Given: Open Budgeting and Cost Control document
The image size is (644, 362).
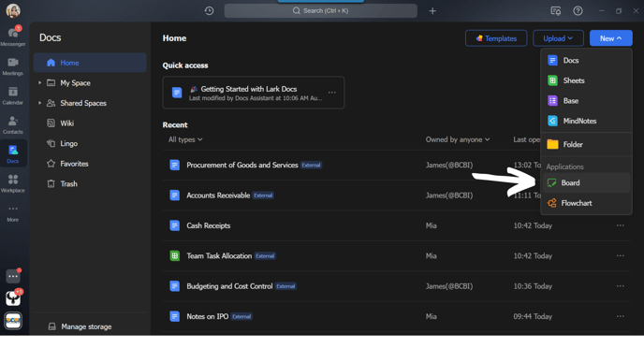Looking at the screenshot, I should (x=229, y=286).
